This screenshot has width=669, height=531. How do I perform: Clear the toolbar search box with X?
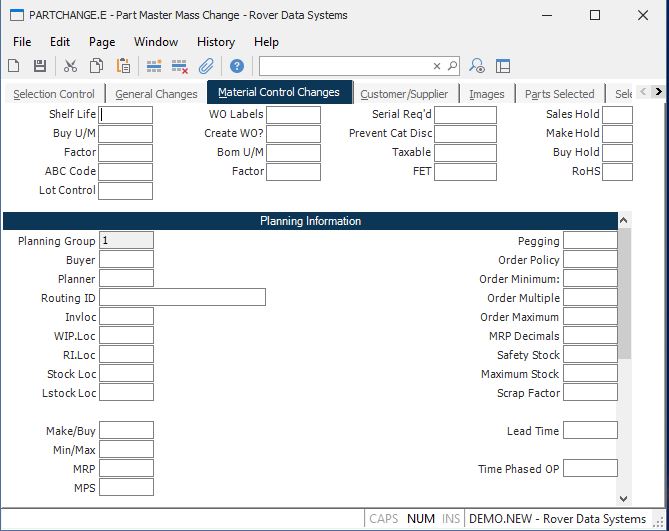pyautogui.click(x=437, y=66)
